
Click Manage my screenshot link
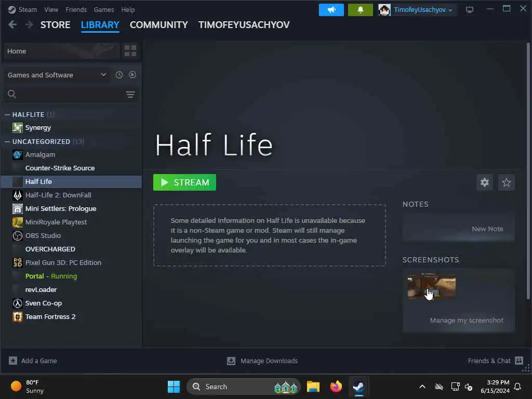click(467, 320)
